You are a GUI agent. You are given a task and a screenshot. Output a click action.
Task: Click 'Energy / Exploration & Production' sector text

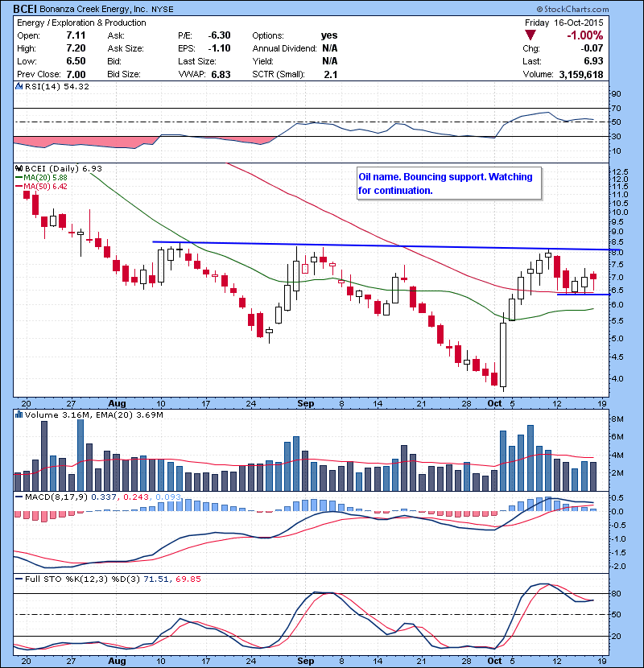tap(81, 23)
